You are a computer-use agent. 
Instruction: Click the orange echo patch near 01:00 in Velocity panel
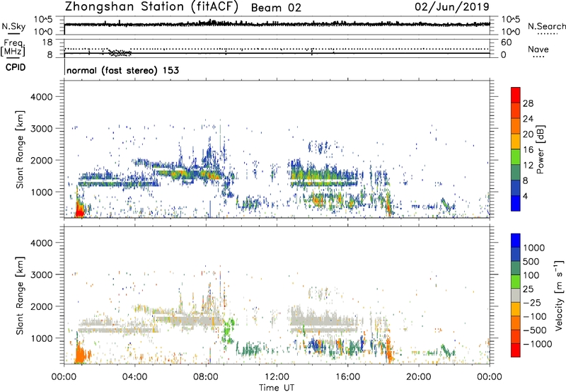click(x=81, y=354)
